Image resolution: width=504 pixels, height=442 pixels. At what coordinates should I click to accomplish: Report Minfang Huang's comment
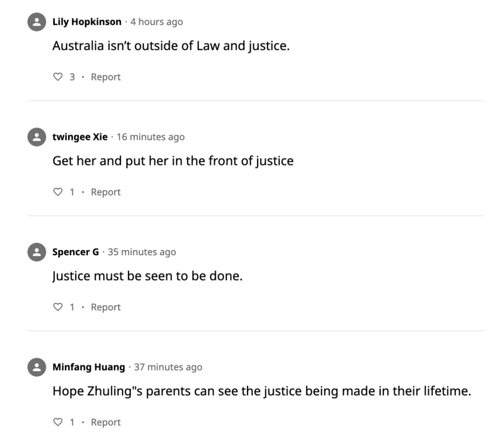pos(105,422)
